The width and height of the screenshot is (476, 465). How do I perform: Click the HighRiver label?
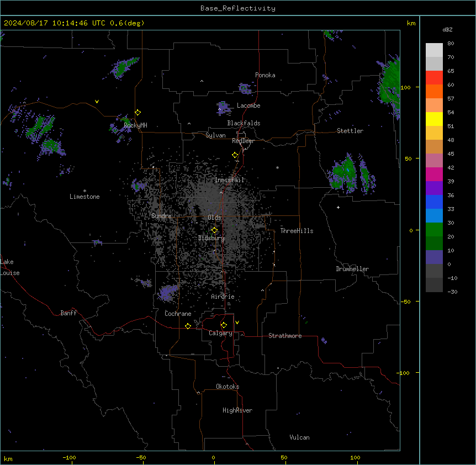tap(237, 410)
